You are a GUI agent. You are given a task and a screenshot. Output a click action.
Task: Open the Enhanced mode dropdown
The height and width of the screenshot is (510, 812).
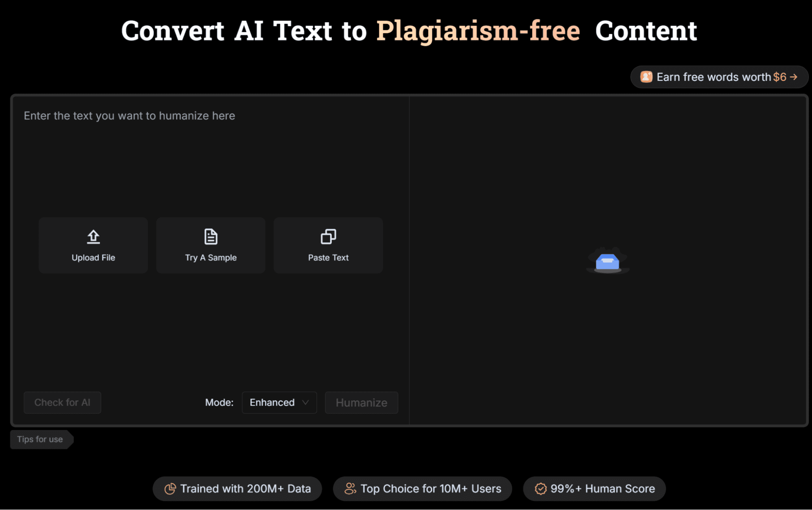(272, 402)
